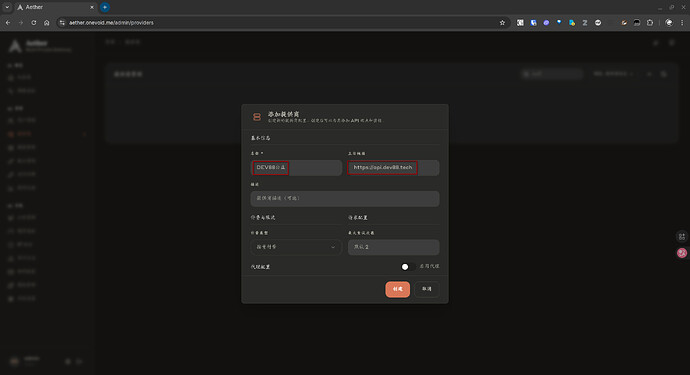Open a new browser tab
The width and height of the screenshot is (690, 375).
[105, 7]
